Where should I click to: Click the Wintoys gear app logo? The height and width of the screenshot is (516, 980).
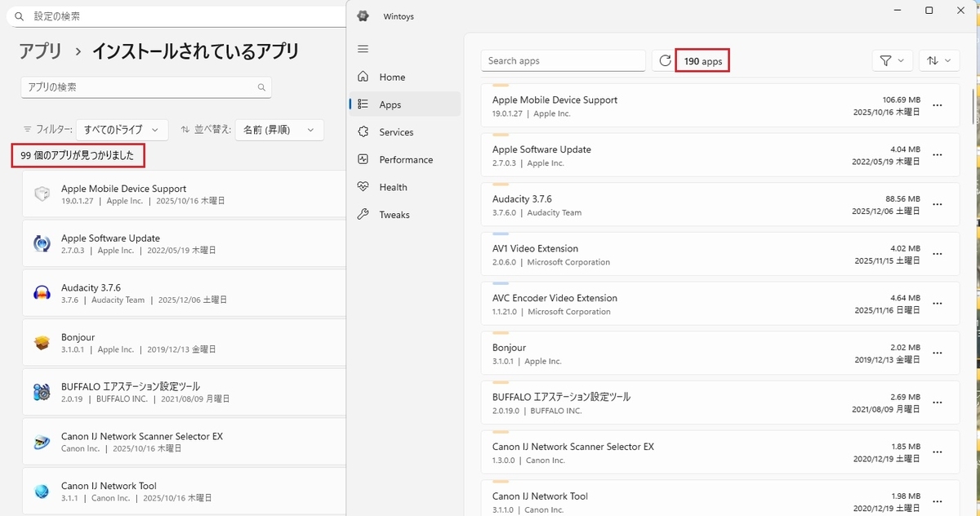(363, 16)
